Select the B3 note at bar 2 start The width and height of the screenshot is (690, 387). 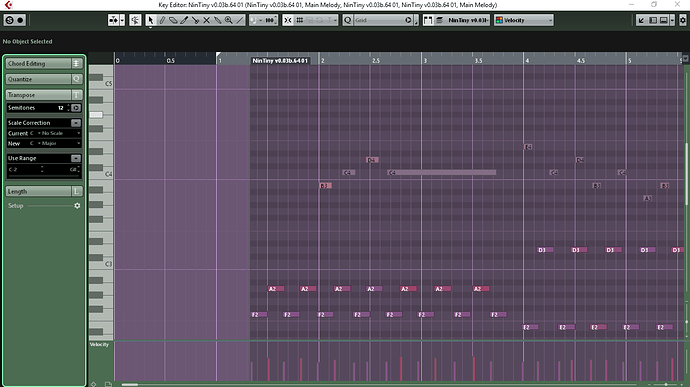pos(325,186)
